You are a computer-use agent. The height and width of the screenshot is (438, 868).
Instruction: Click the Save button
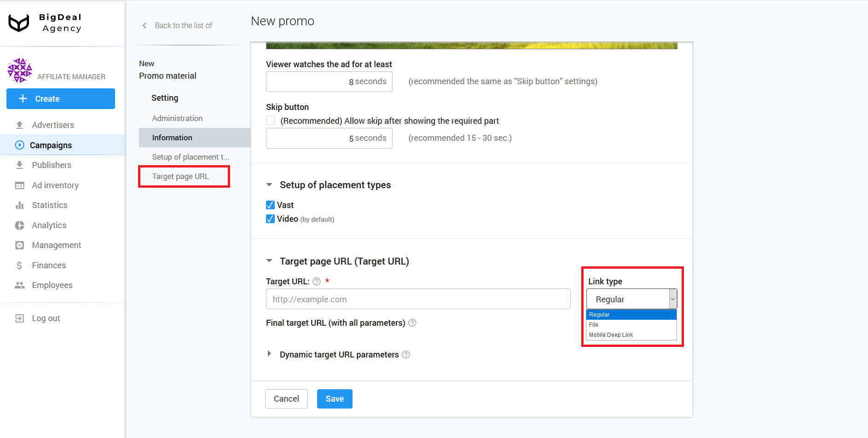(x=335, y=399)
